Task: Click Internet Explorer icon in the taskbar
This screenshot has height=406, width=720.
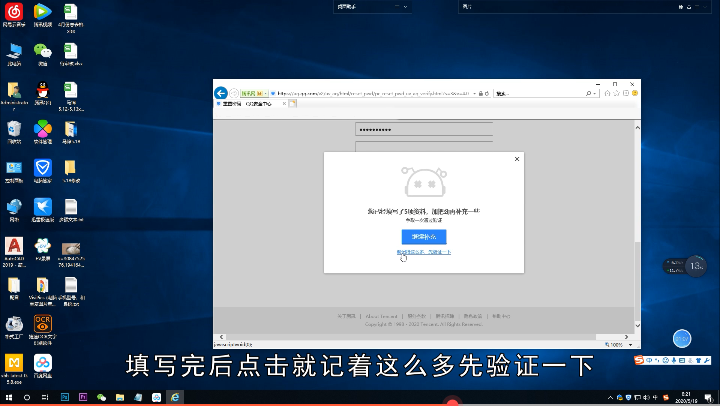Action: 174,398
